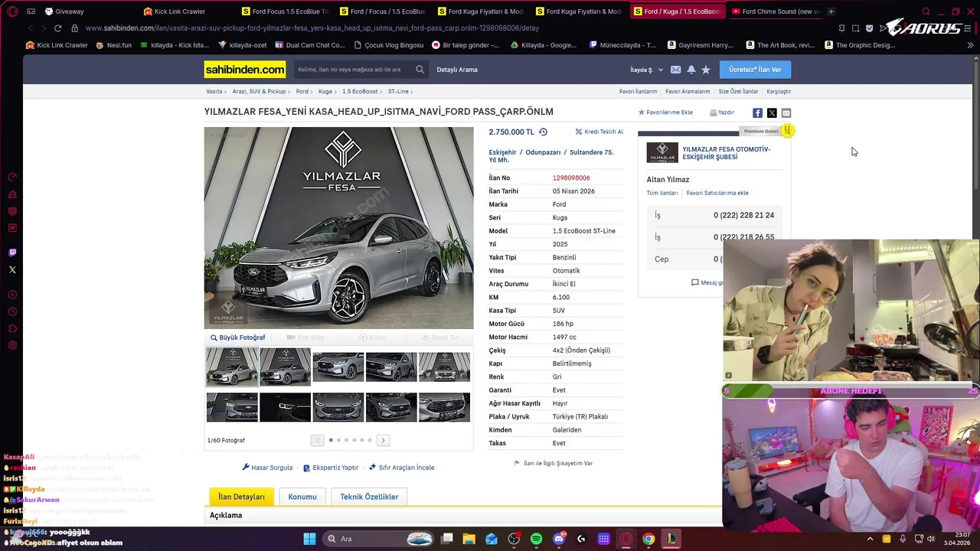The width and height of the screenshot is (980, 551).
Task: Open Tüm ilanları seller listings link
Action: 662,193
